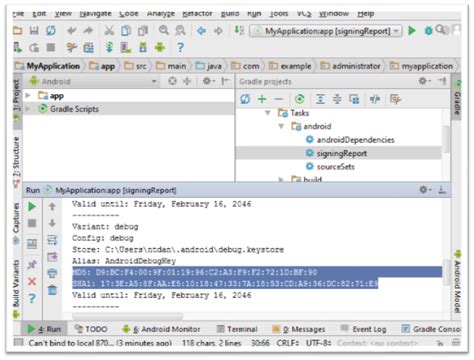The image size is (474, 360).
Task: Open the Navigate menu
Action: [x=96, y=13]
